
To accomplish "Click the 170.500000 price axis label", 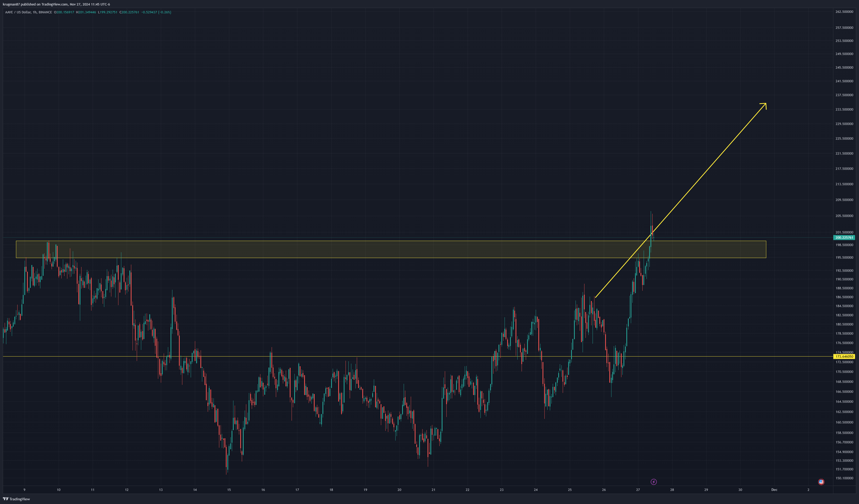I will pyautogui.click(x=844, y=372).
